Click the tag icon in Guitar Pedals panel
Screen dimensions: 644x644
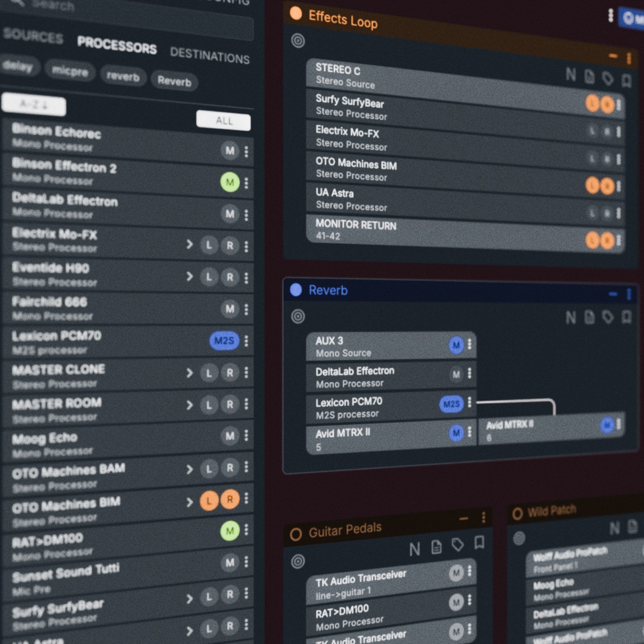[x=457, y=544]
